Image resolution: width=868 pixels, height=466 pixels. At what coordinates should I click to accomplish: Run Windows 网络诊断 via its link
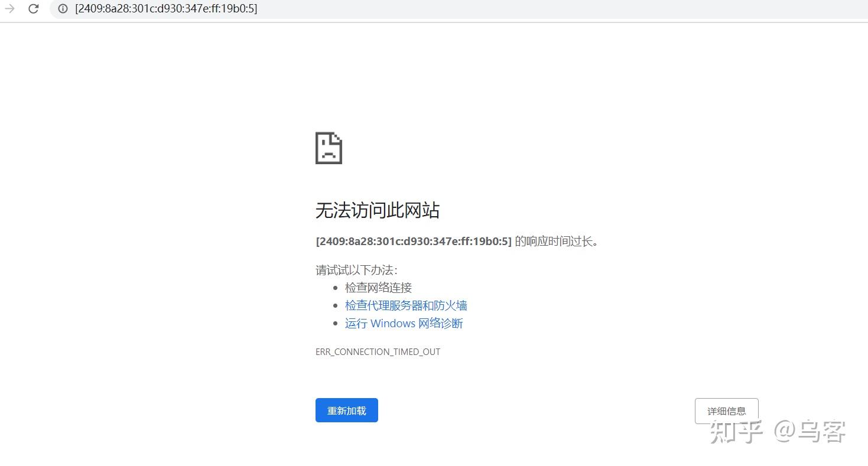[404, 323]
